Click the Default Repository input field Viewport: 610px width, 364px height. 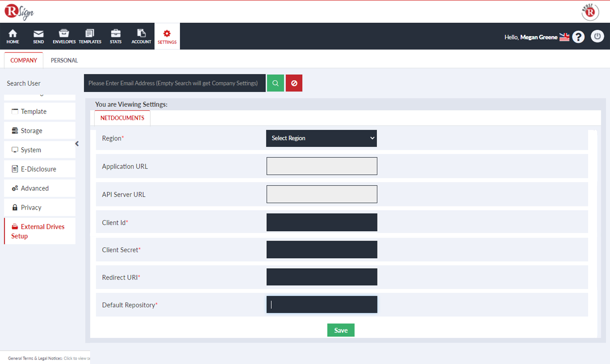tap(321, 304)
